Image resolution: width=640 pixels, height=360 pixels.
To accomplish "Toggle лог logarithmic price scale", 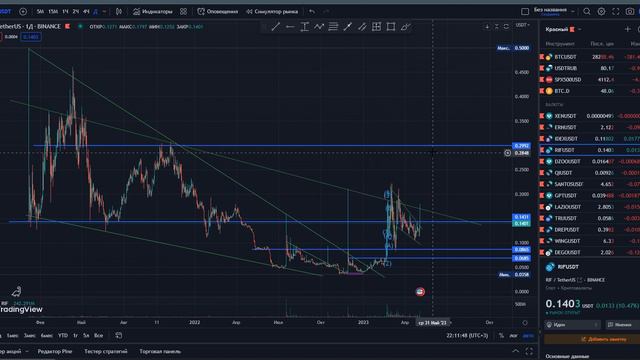I will (513, 336).
